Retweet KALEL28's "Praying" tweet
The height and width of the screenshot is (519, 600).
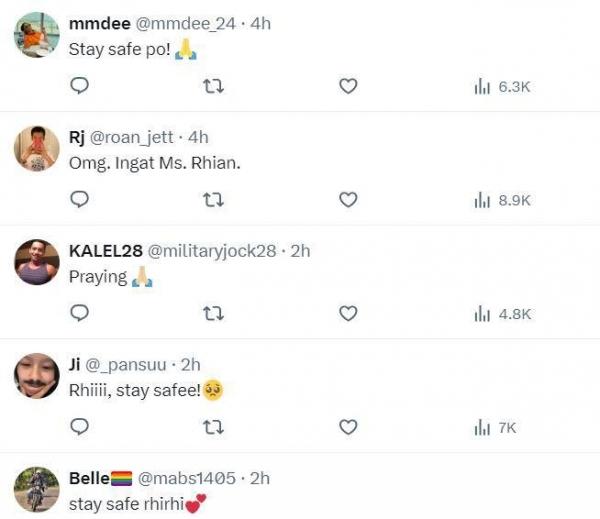[x=213, y=314]
